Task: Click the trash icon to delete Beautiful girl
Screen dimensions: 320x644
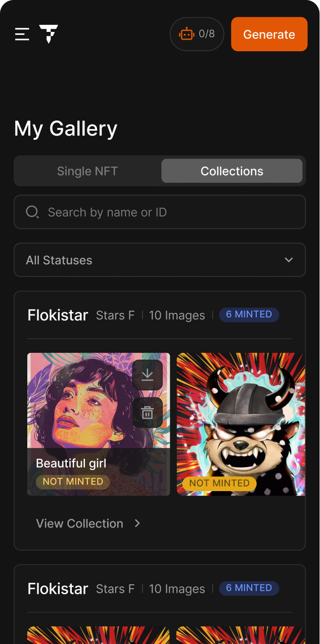Action: pyautogui.click(x=147, y=412)
